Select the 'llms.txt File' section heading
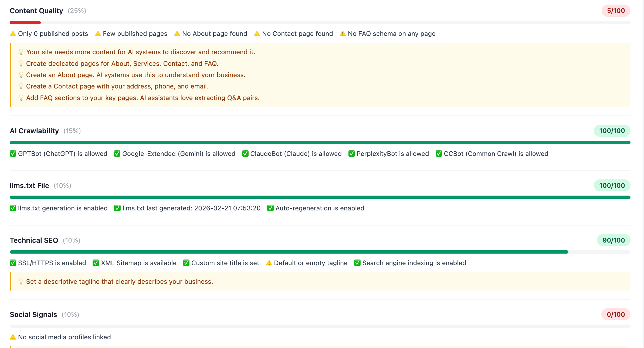644x348 pixels. [x=29, y=185]
